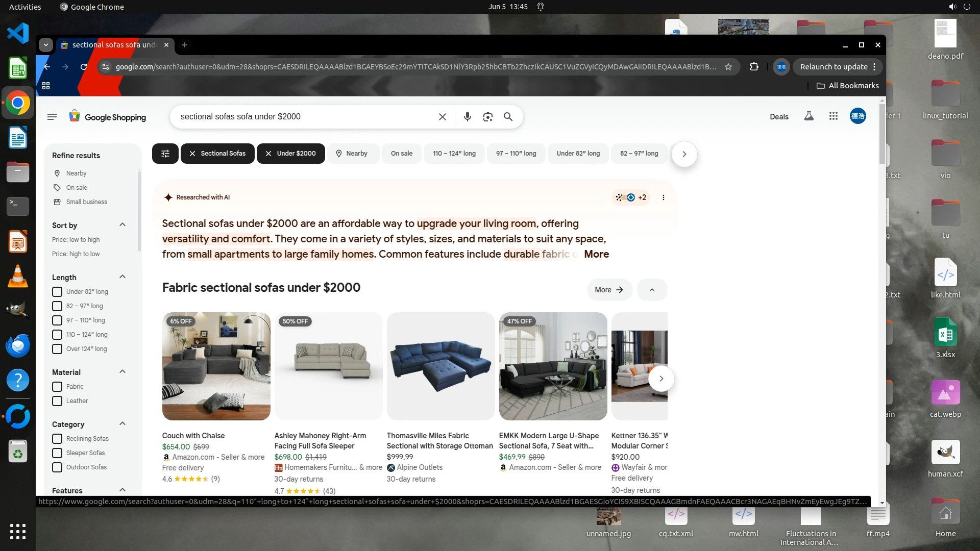
Task: Click the Deals link
Action: (779, 117)
